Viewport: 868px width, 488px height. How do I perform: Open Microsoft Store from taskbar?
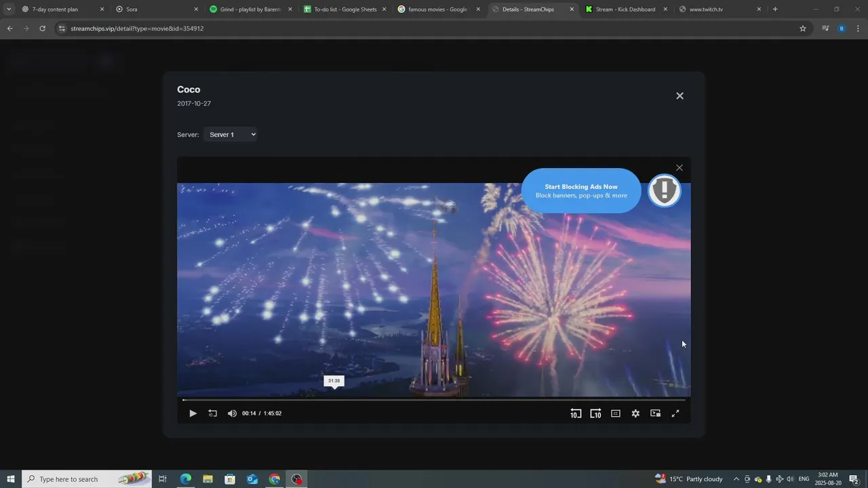pyautogui.click(x=230, y=479)
